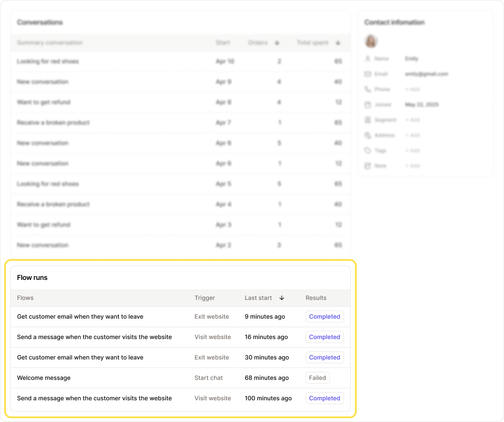Screen dimensions: 504x422
Task: Toggle sort order on Total spent column
Action: click(338, 43)
